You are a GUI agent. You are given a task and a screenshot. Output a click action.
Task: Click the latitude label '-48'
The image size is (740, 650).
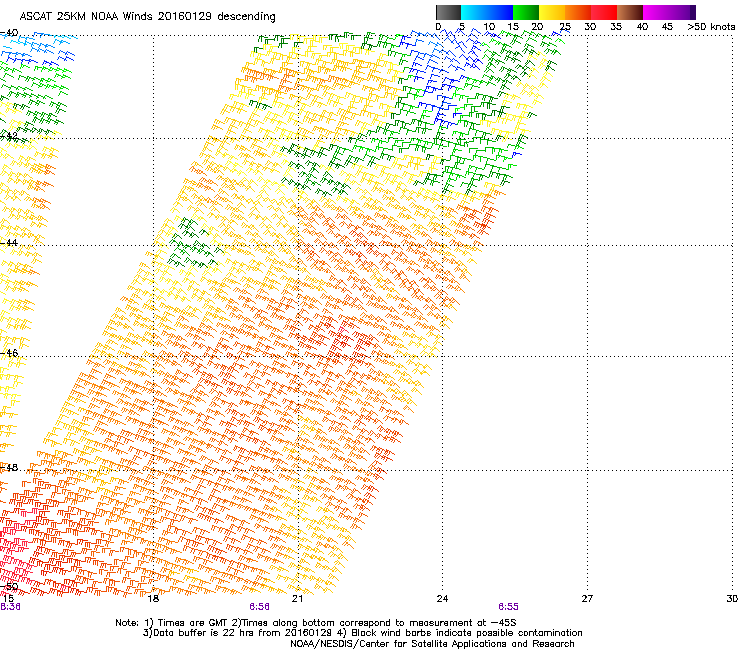9,467
